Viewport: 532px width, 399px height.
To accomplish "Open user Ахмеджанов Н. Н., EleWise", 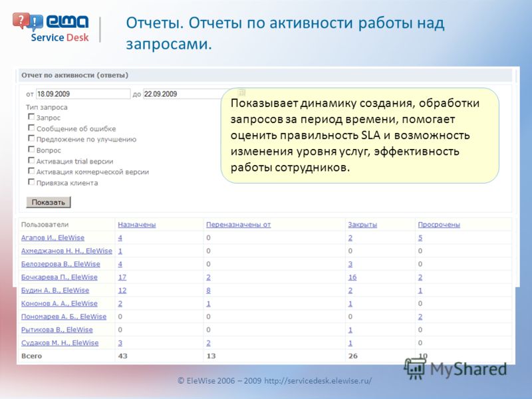I will (x=66, y=251).
